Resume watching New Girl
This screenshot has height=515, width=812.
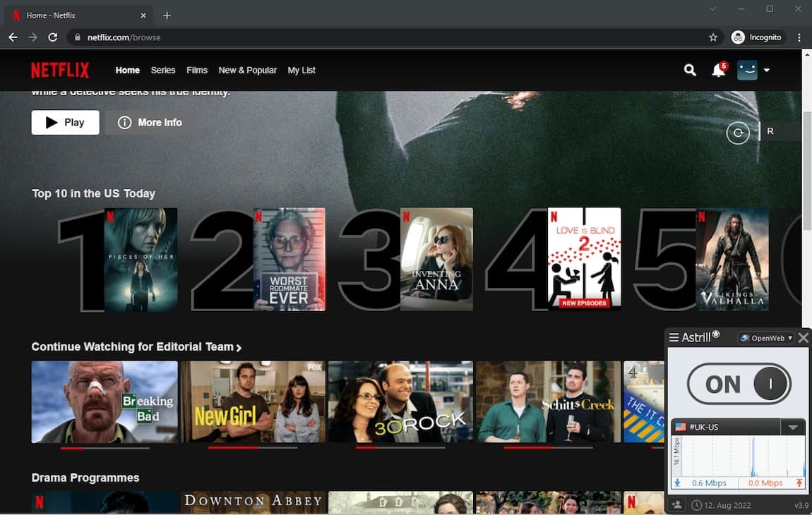pyautogui.click(x=253, y=402)
